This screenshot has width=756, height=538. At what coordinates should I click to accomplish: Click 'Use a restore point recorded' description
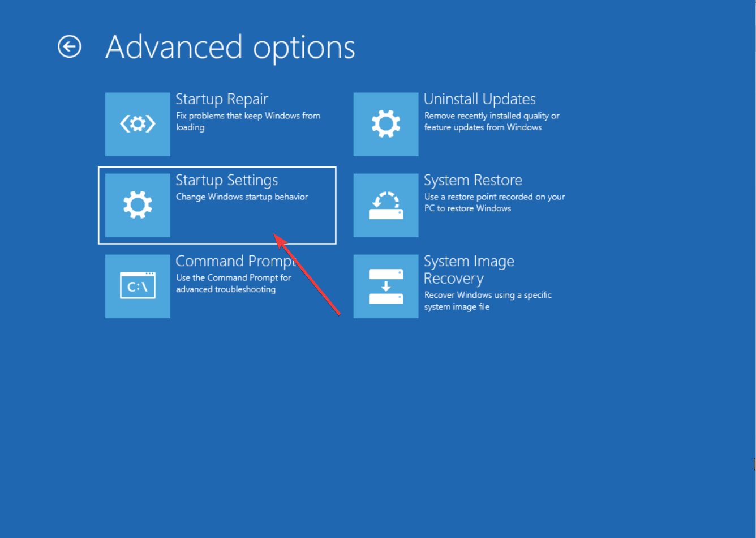495,202
